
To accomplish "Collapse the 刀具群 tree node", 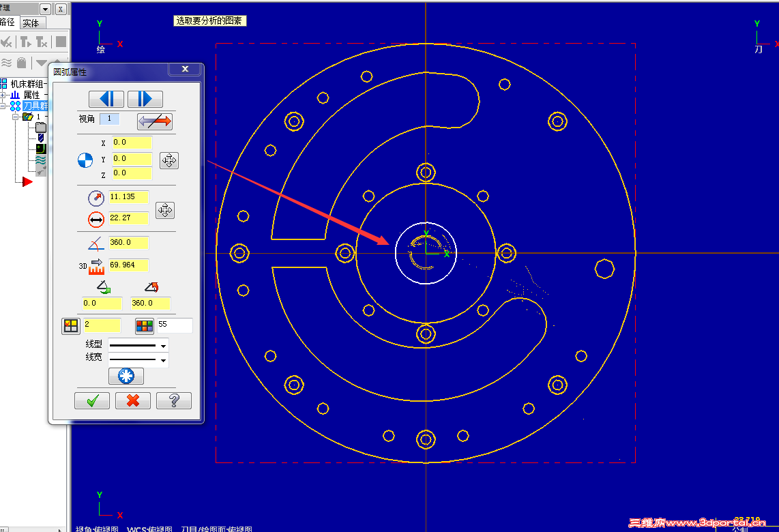I will pos(3,106).
